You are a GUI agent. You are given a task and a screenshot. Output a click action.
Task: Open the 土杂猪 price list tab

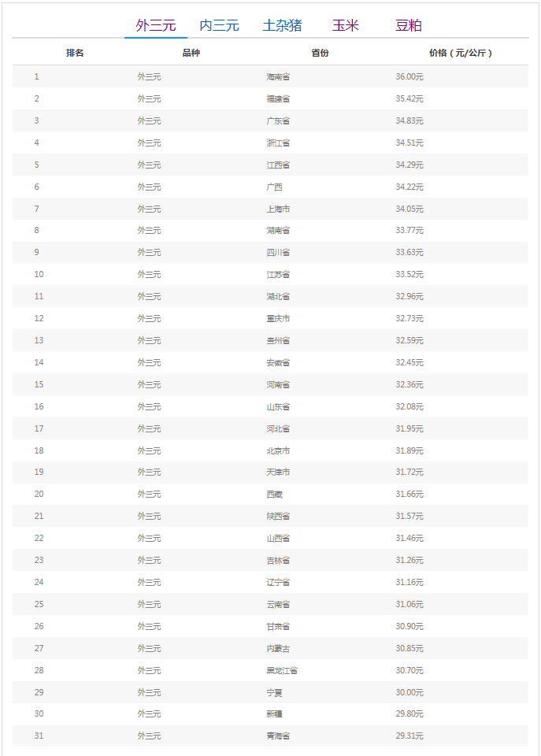280,24
